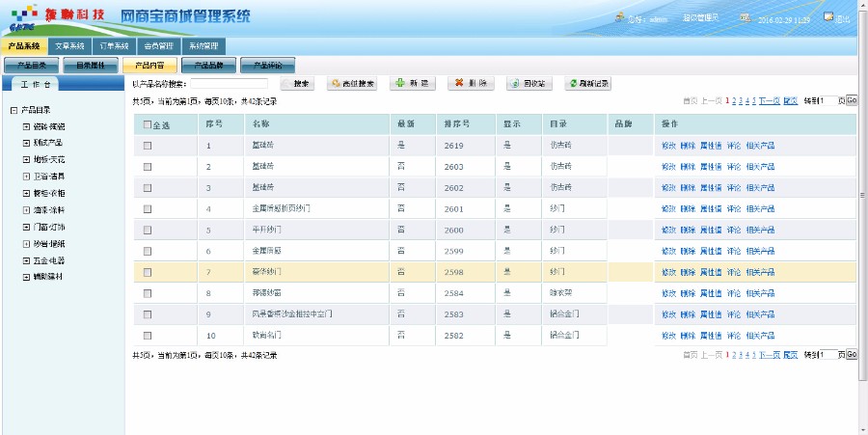This screenshot has height=435, width=868.
Task: Tick the 全选 select-all checkbox
Action: tap(148, 125)
